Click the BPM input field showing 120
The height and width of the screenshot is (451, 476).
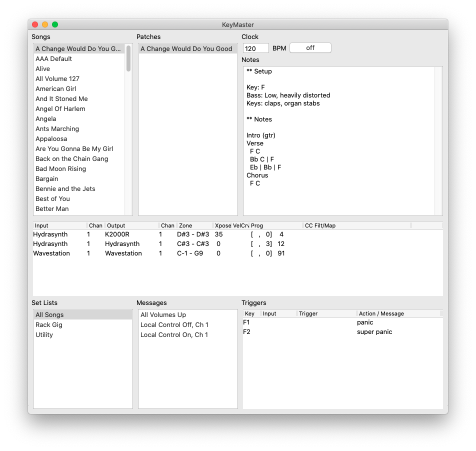click(x=255, y=48)
